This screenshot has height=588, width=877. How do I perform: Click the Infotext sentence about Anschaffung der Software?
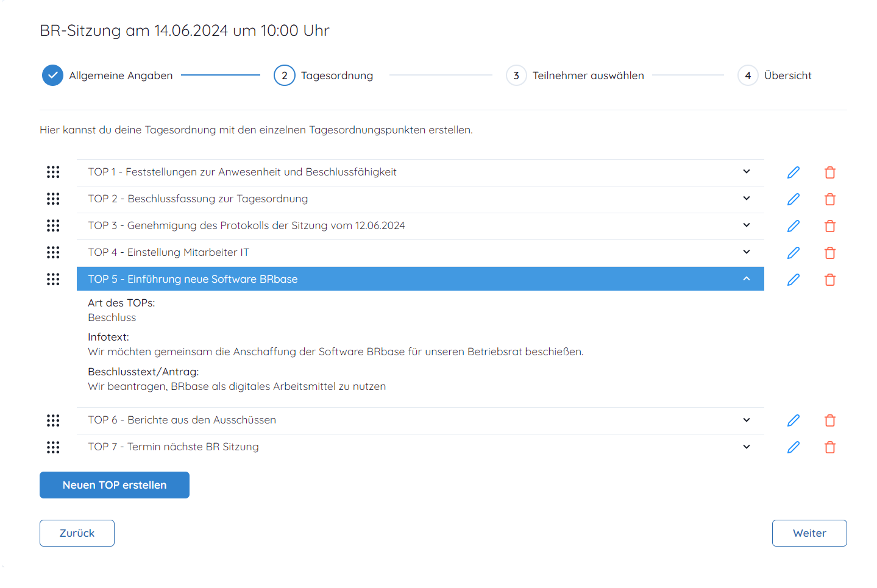pyautogui.click(x=336, y=352)
